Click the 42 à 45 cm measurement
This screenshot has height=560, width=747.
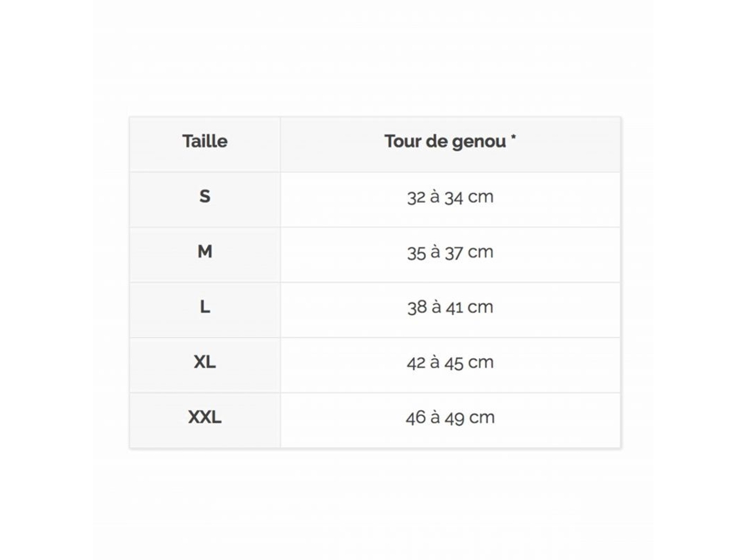point(450,362)
